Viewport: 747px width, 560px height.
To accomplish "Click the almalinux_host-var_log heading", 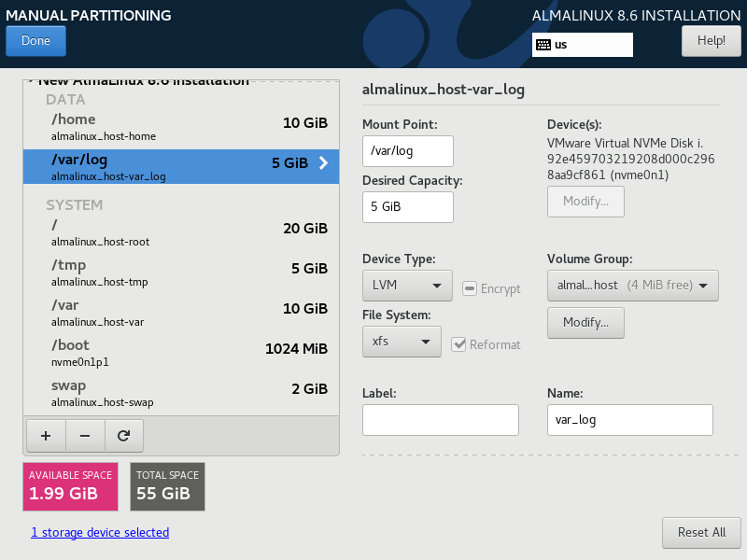I will point(443,90).
